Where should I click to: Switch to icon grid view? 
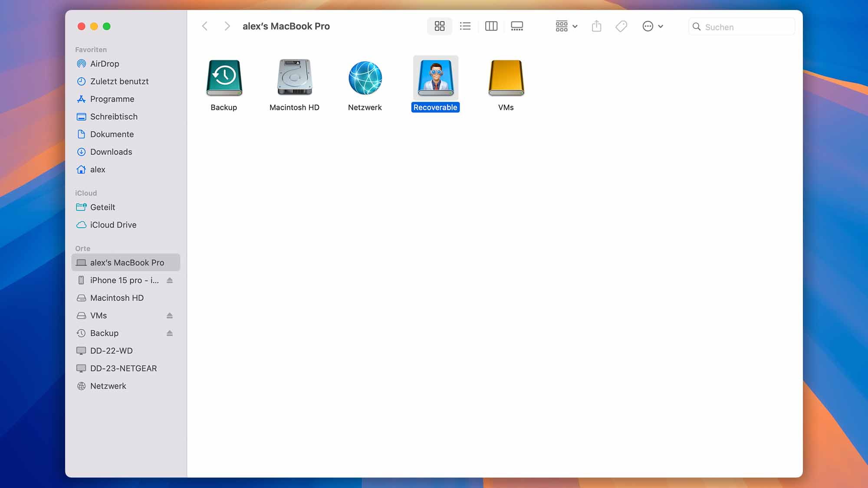(440, 26)
